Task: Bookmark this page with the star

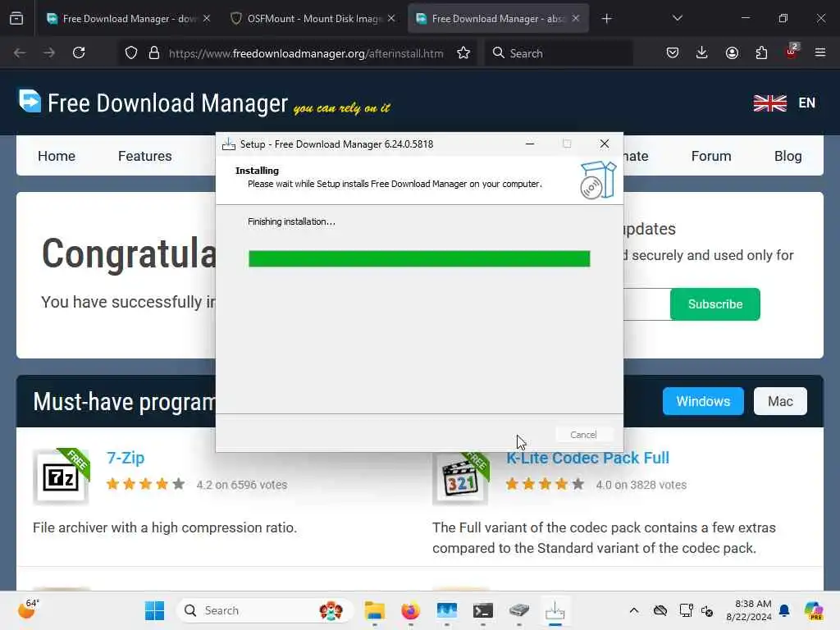Action: [463, 53]
